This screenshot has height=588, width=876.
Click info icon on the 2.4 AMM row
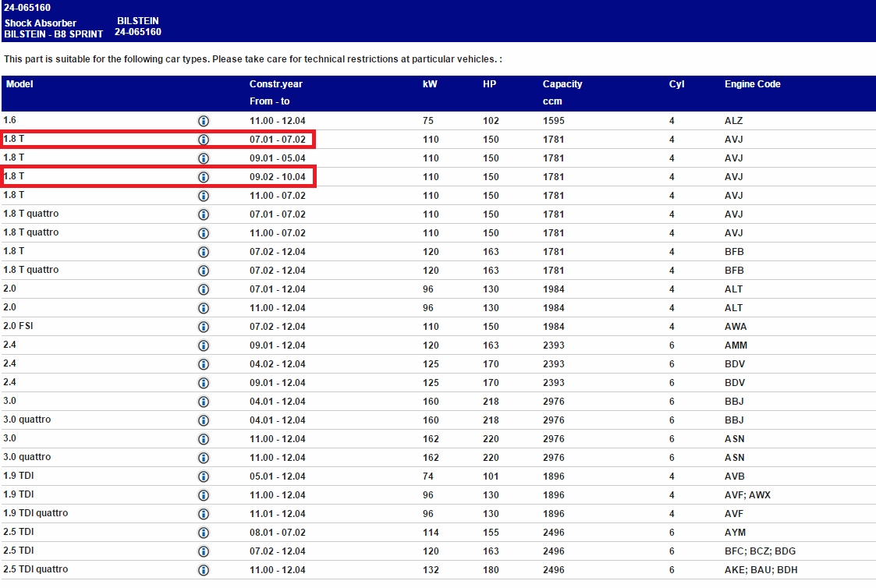[204, 345]
